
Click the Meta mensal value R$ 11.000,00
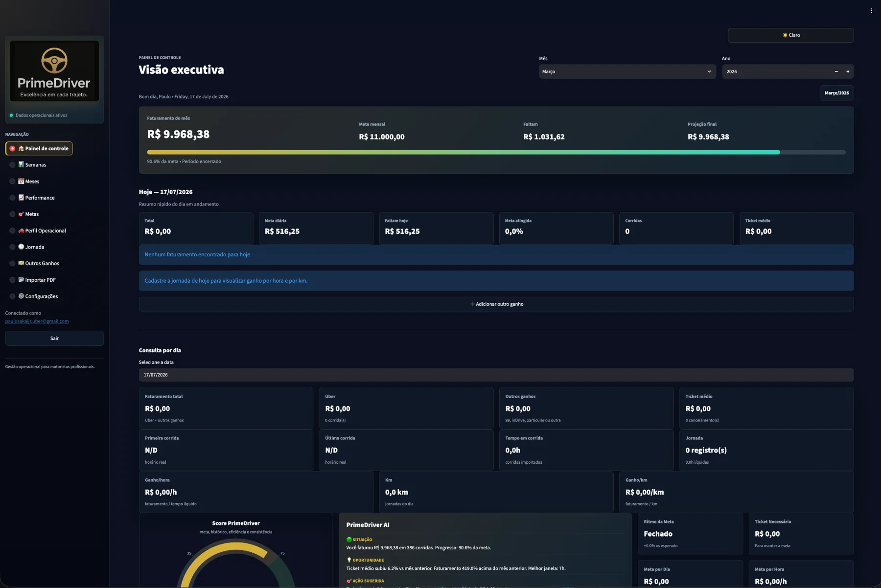[x=382, y=137]
